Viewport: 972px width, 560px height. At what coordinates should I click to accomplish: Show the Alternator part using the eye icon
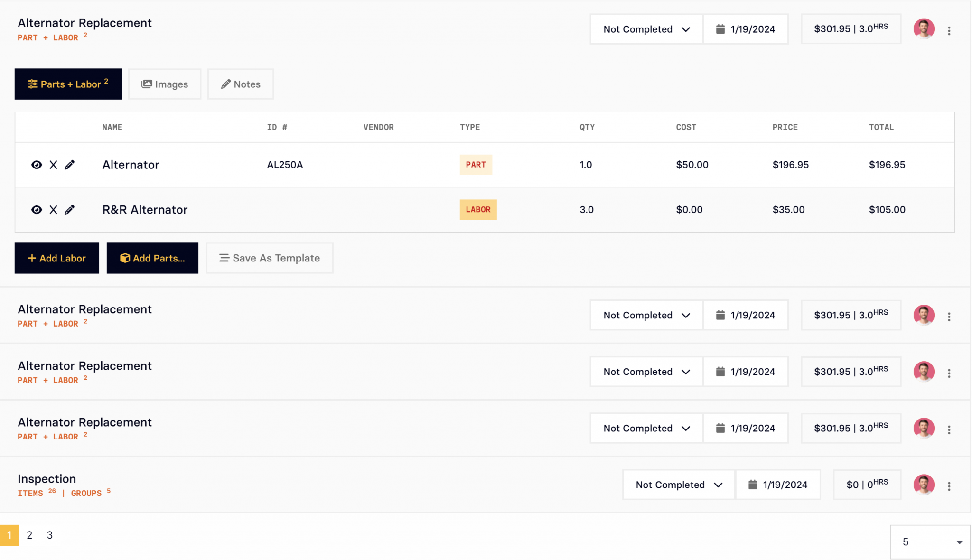click(37, 165)
